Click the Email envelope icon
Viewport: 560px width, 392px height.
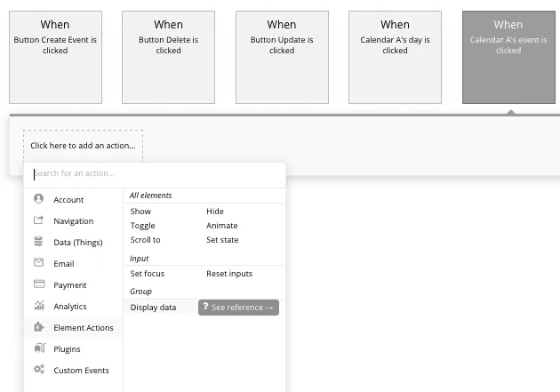click(38, 263)
